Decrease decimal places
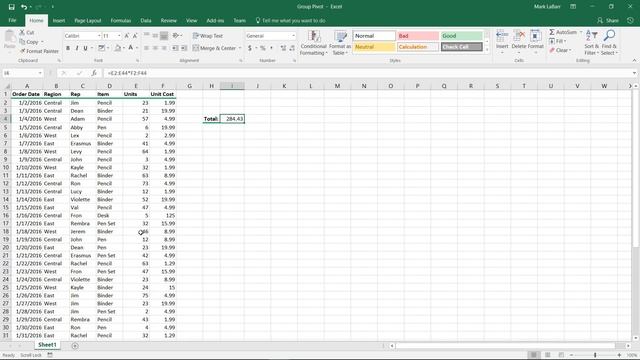The image size is (640, 360). pyautogui.click(x=292, y=48)
